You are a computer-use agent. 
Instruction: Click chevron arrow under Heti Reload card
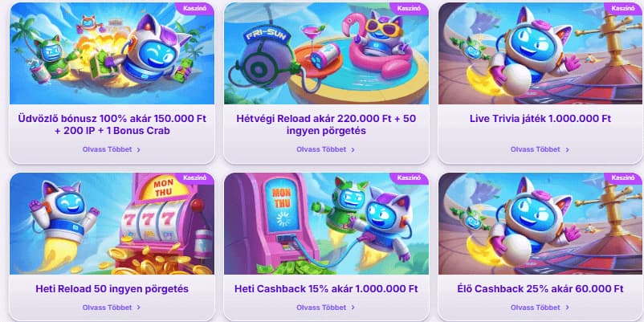138,308
